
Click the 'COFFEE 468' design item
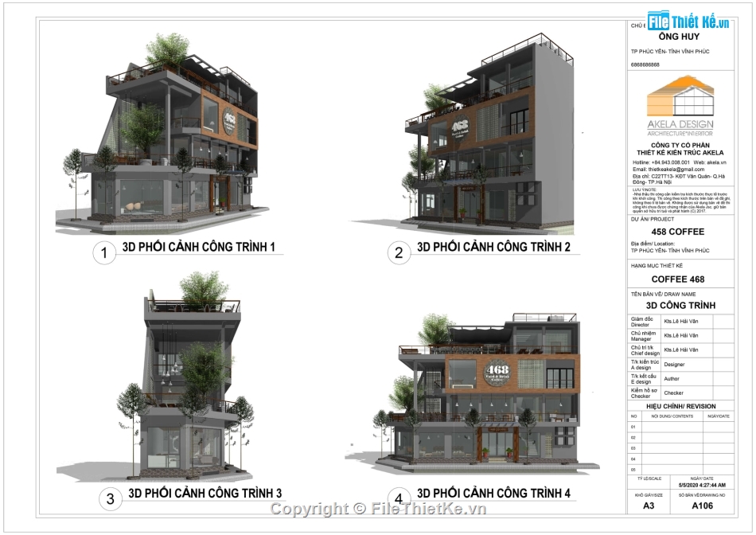click(x=677, y=279)
